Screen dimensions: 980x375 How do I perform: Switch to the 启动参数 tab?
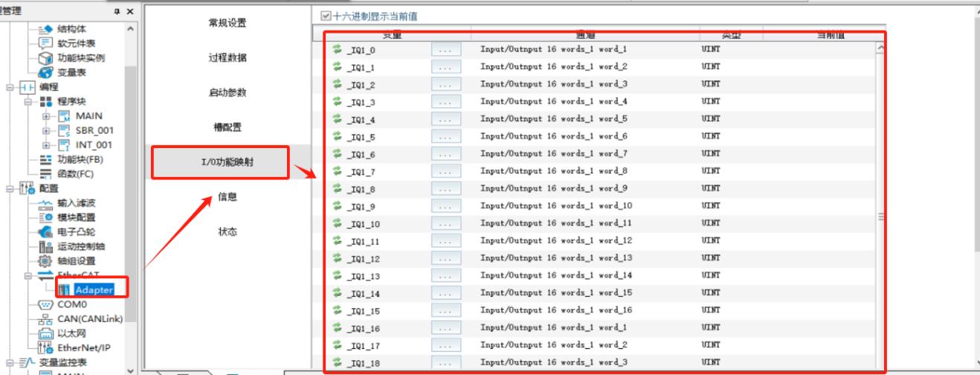tap(227, 93)
